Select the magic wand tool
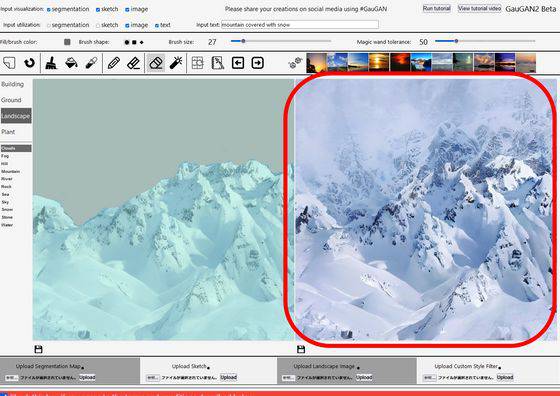 point(176,63)
